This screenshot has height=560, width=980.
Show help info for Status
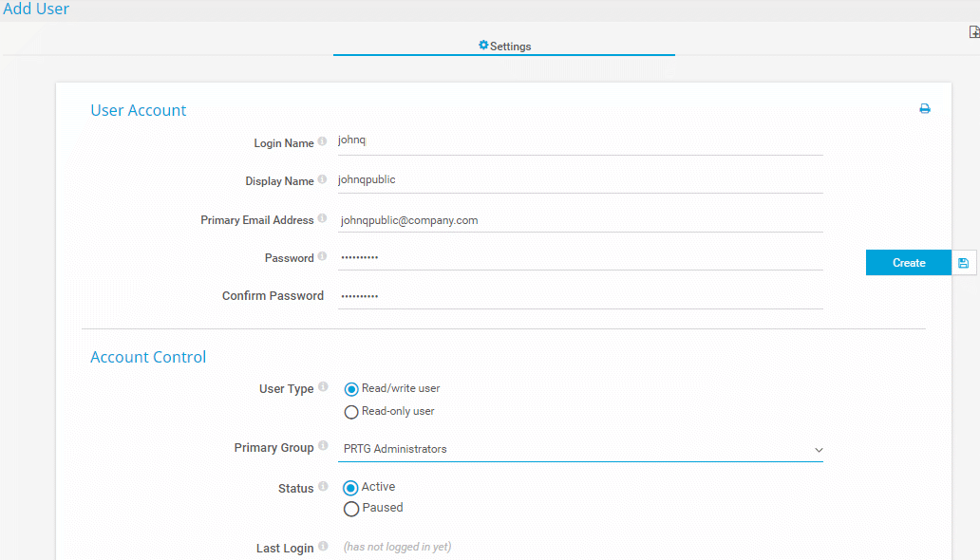click(x=323, y=486)
